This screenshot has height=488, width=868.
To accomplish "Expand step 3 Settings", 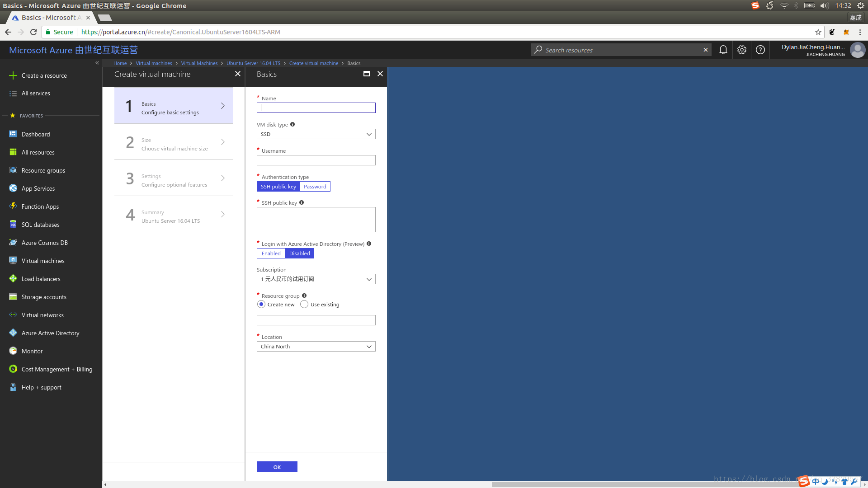I will tap(174, 178).
